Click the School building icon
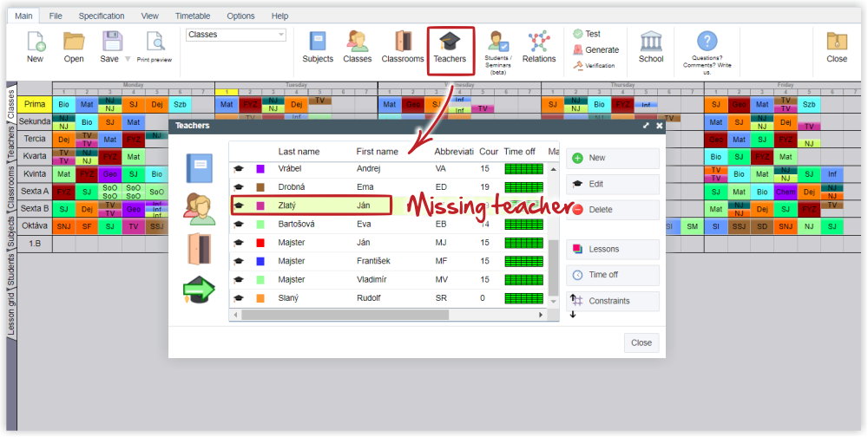Image resolution: width=868 pixels, height=437 pixels. point(651,48)
